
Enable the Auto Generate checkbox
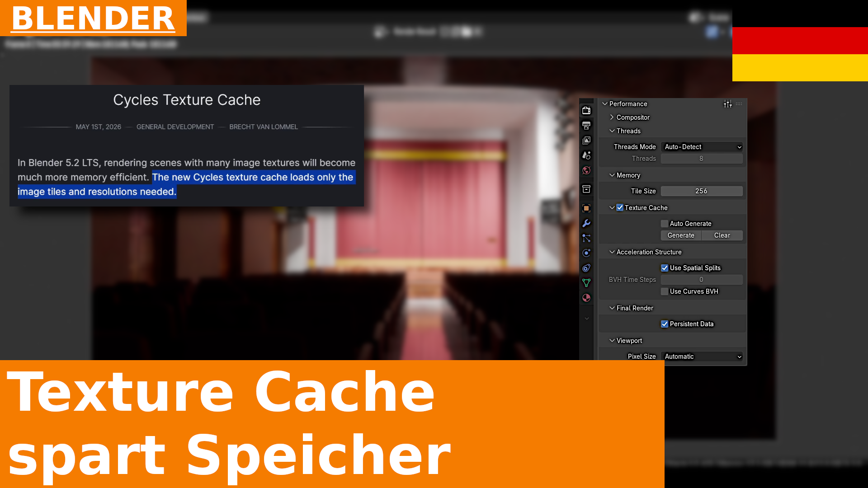(x=665, y=224)
